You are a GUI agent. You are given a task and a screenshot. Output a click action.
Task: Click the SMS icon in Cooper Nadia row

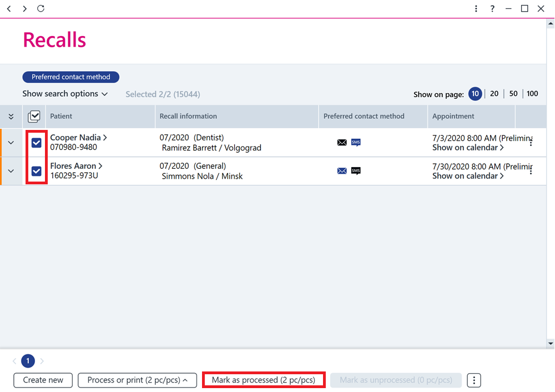point(356,142)
